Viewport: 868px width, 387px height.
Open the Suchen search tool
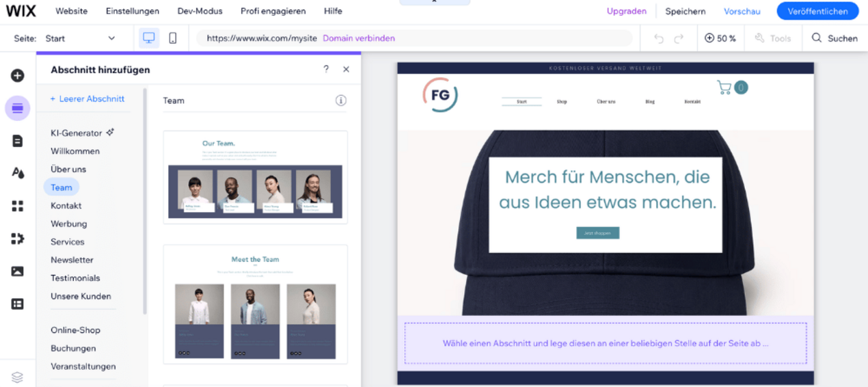tap(835, 38)
